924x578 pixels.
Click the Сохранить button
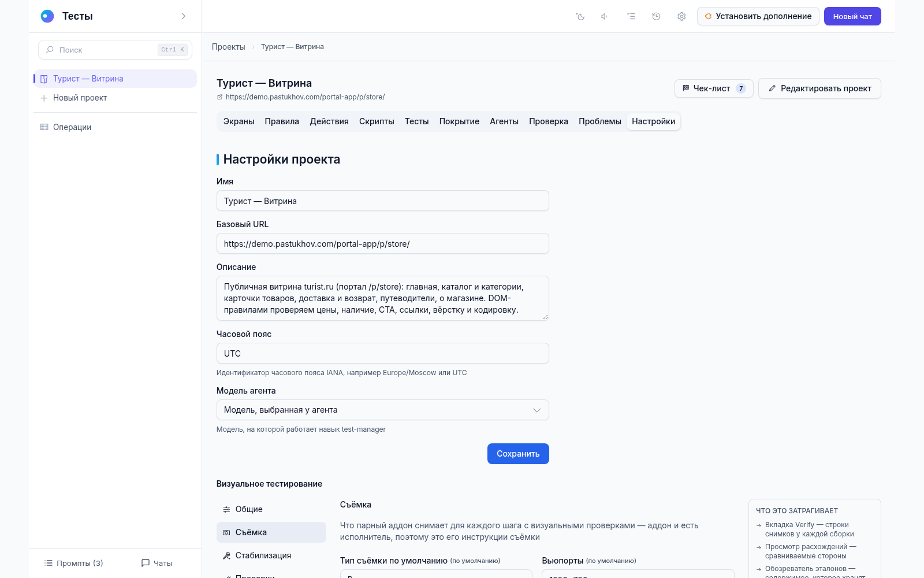point(518,454)
